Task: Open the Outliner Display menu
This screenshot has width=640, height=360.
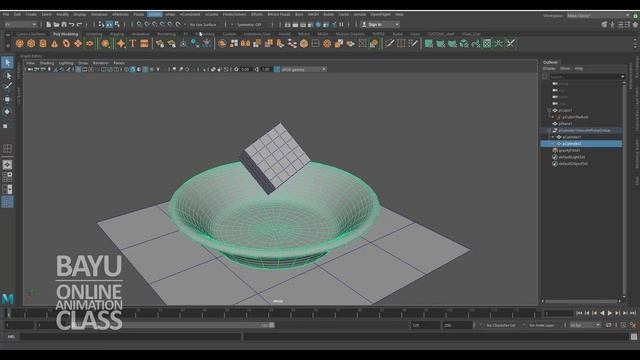Action: click(x=549, y=69)
